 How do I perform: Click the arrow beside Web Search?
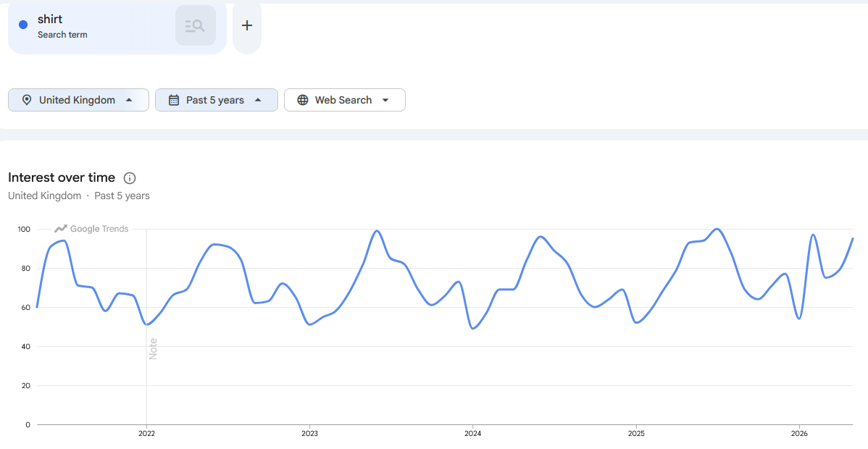pyautogui.click(x=386, y=100)
